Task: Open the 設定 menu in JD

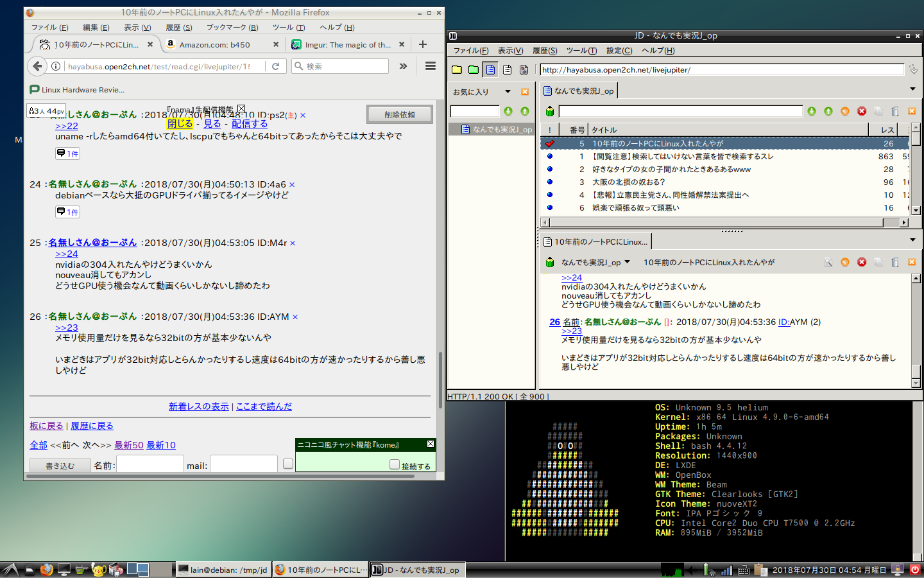Action: [619, 51]
